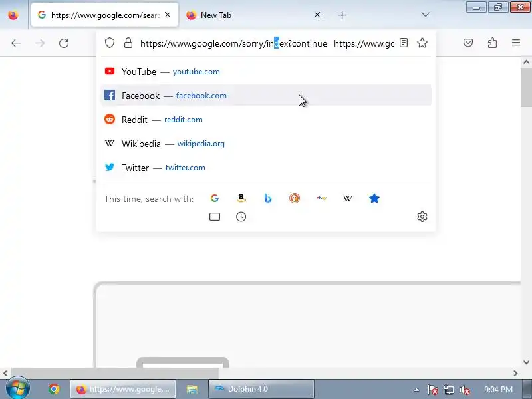Launch Chrome from the taskbar
Viewport: 532px width, 399px height.
tap(54, 389)
